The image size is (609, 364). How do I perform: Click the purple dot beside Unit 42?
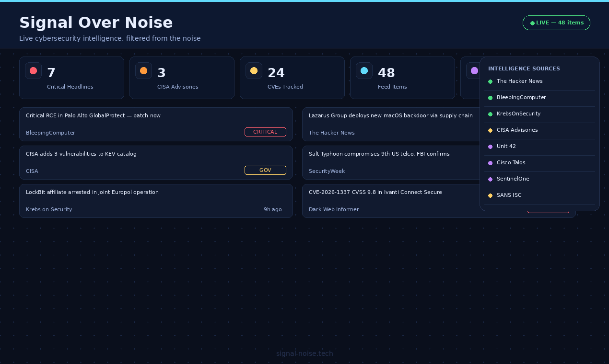tap(490, 147)
